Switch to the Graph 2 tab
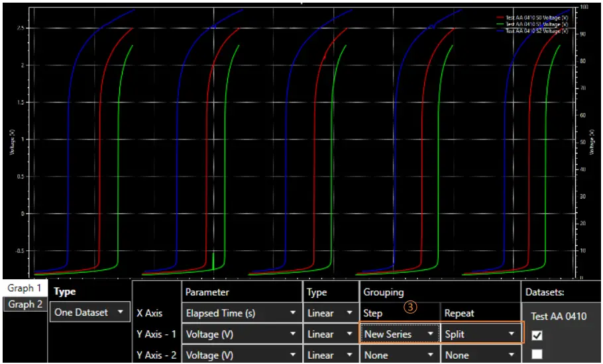 point(25,304)
